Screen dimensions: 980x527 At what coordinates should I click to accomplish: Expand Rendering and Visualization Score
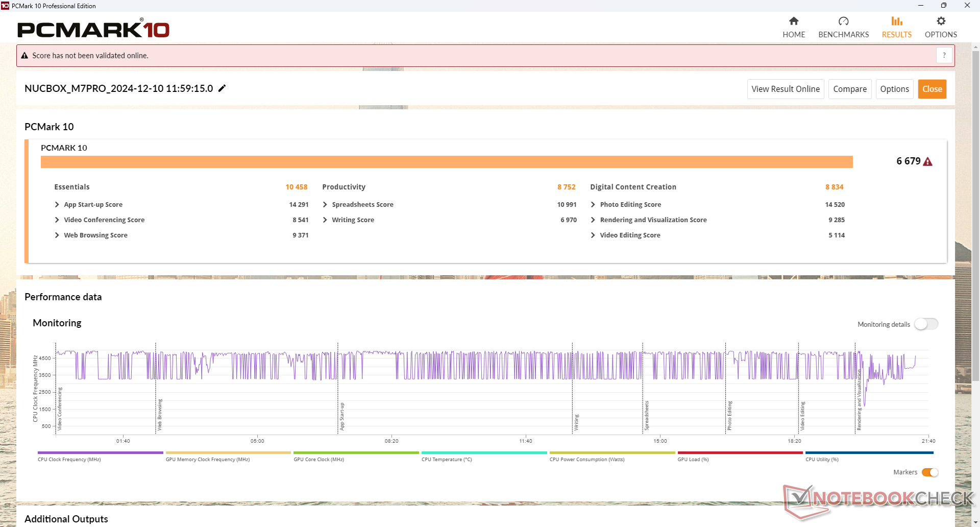click(593, 220)
